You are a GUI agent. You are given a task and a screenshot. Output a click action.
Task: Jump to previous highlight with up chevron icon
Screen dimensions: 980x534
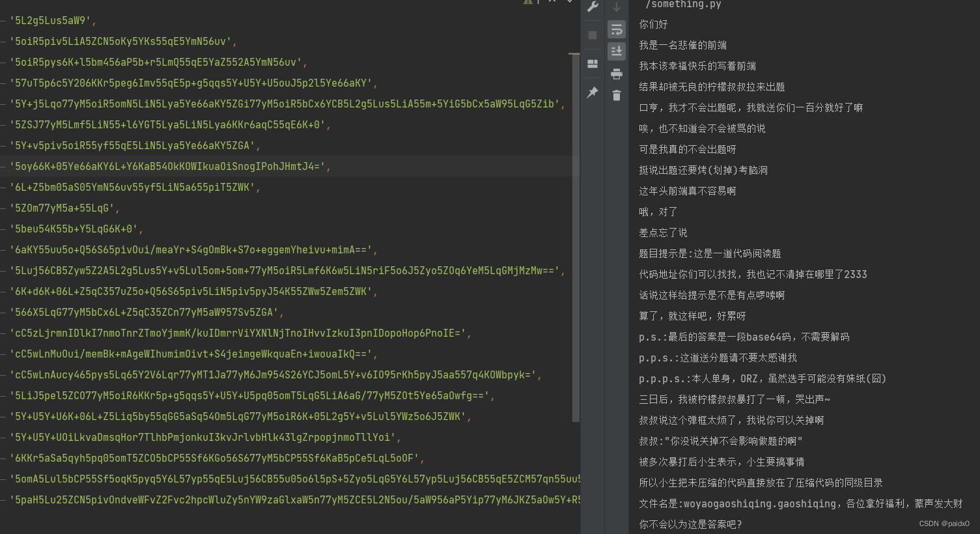click(x=552, y=3)
